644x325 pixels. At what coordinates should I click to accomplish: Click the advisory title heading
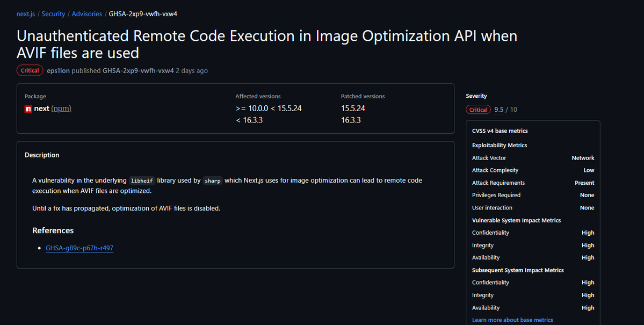pos(267,45)
